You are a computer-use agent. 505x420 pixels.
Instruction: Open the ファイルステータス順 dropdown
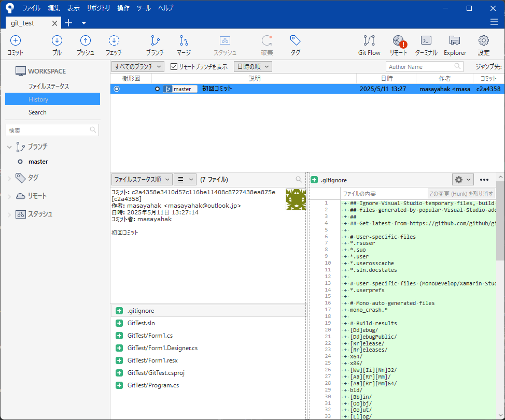(142, 180)
